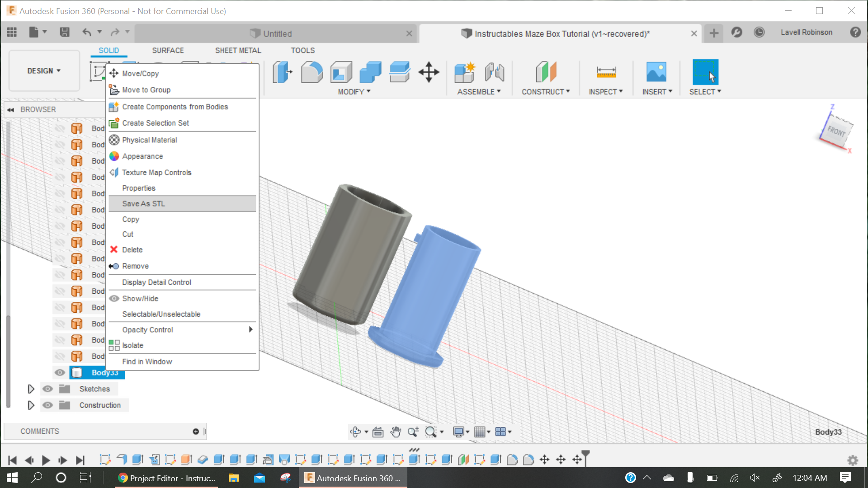
Task: Open Opacity Control submenu
Action: point(182,330)
